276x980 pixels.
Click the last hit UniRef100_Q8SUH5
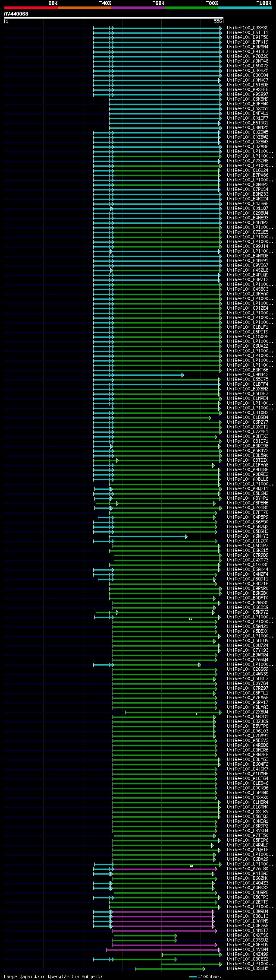tap(248, 968)
